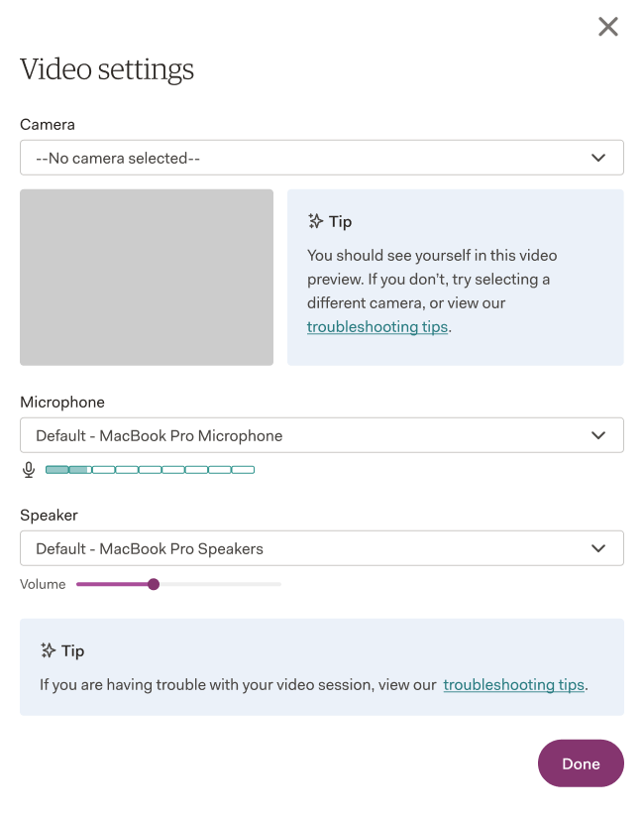This screenshot has width=644, height=819.
Task: Open the Speaker device dropdown
Action: coord(321,548)
